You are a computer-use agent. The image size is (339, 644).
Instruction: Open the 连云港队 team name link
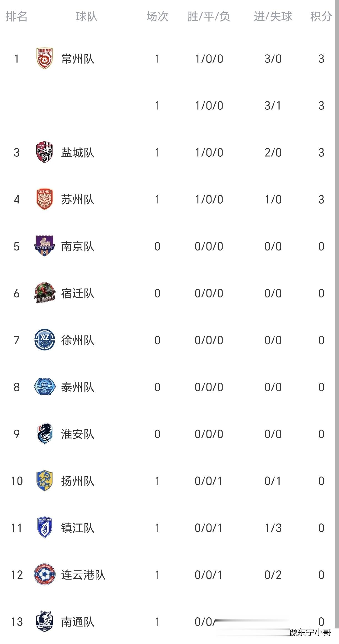pyautogui.click(x=83, y=575)
